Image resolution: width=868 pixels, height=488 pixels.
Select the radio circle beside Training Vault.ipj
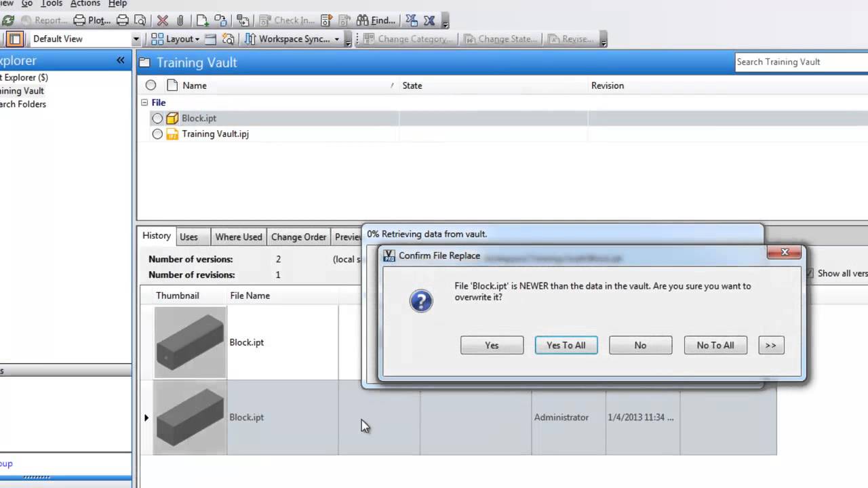point(157,134)
